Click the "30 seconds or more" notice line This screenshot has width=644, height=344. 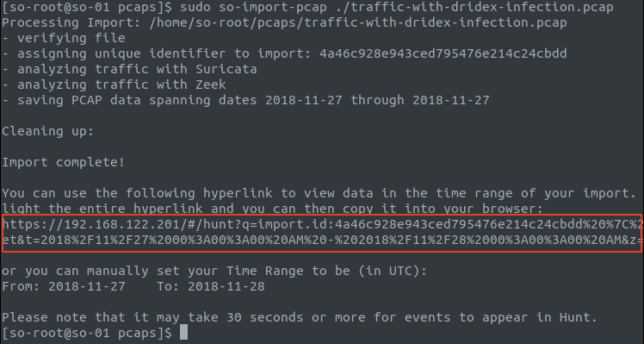click(x=300, y=317)
